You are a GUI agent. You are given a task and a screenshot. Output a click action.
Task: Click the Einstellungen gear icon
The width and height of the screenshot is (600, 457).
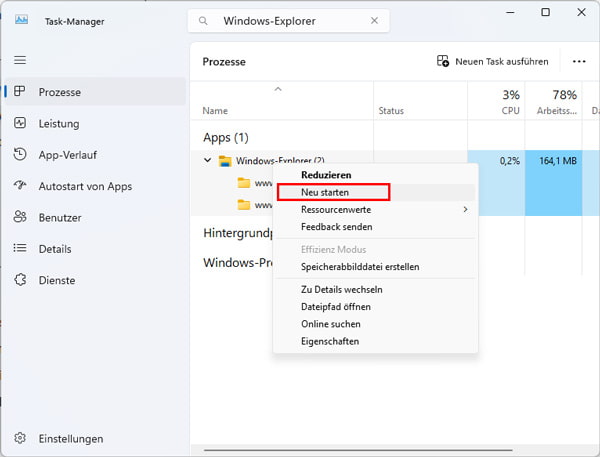click(x=20, y=437)
